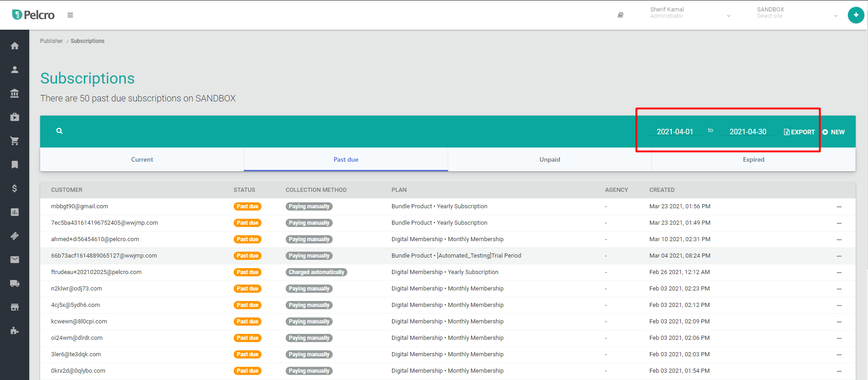
Task: Open the puzzle piece integrations icon
Action: point(15,331)
